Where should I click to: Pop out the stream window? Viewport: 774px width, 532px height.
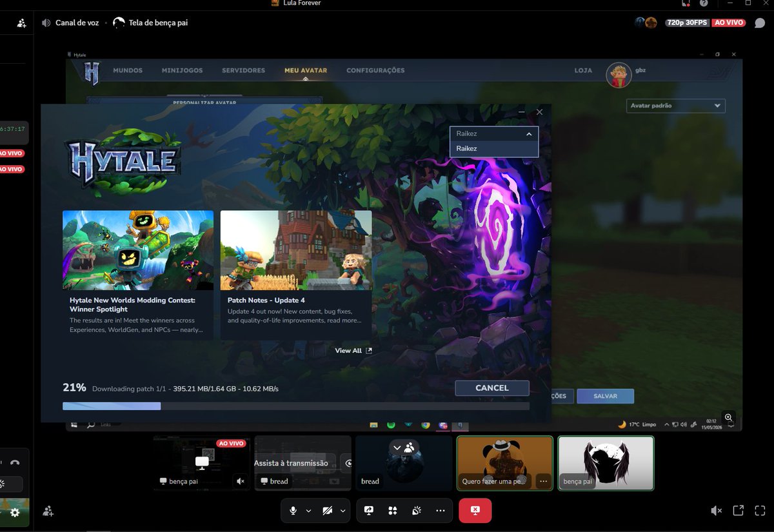739,511
